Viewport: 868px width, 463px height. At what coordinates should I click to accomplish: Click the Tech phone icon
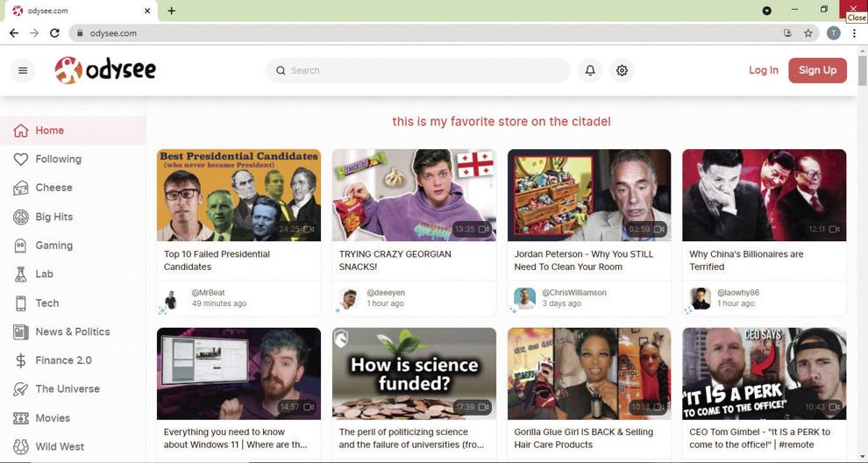(x=20, y=303)
